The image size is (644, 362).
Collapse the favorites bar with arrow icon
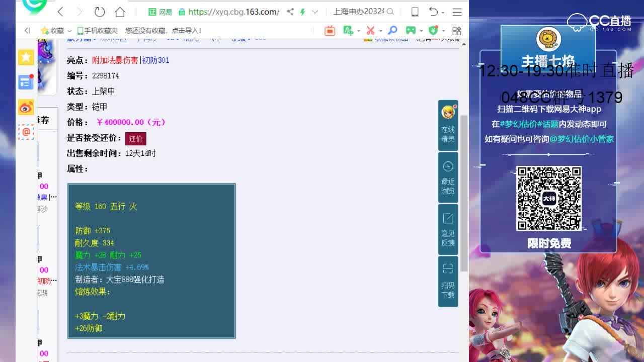coord(27,31)
